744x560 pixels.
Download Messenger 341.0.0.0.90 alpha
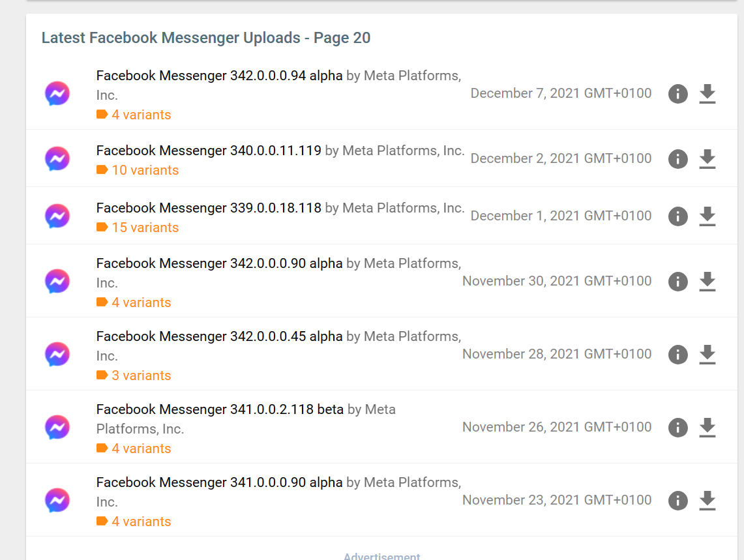click(x=707, y=501)
